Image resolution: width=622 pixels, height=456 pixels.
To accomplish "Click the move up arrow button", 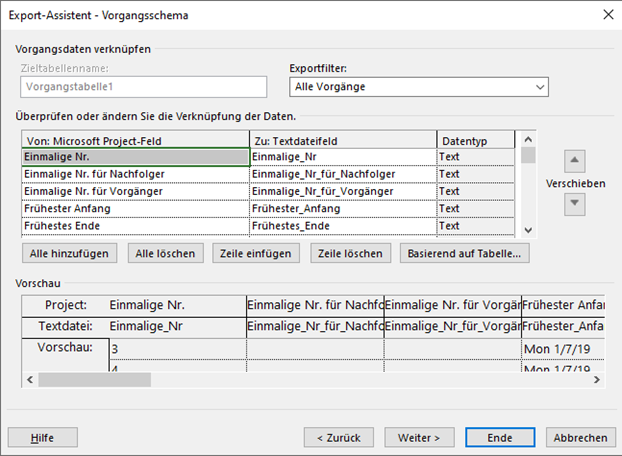I will coord(575,161).
